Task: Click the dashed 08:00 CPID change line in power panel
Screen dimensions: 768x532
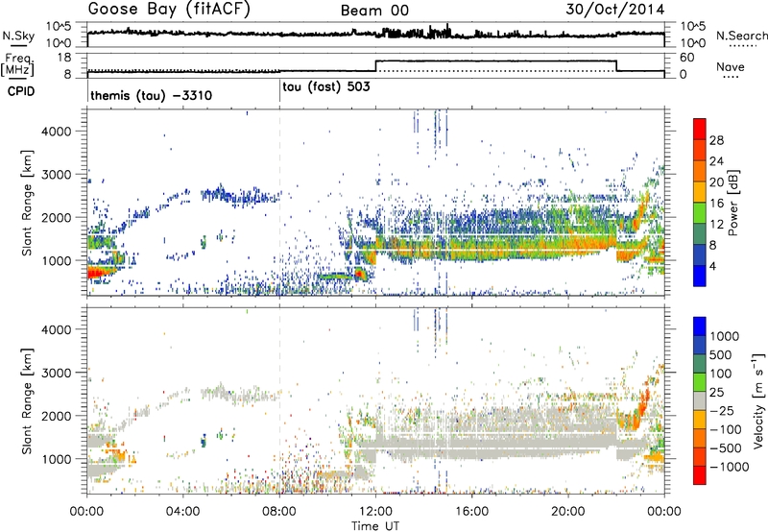Action: 279,203
